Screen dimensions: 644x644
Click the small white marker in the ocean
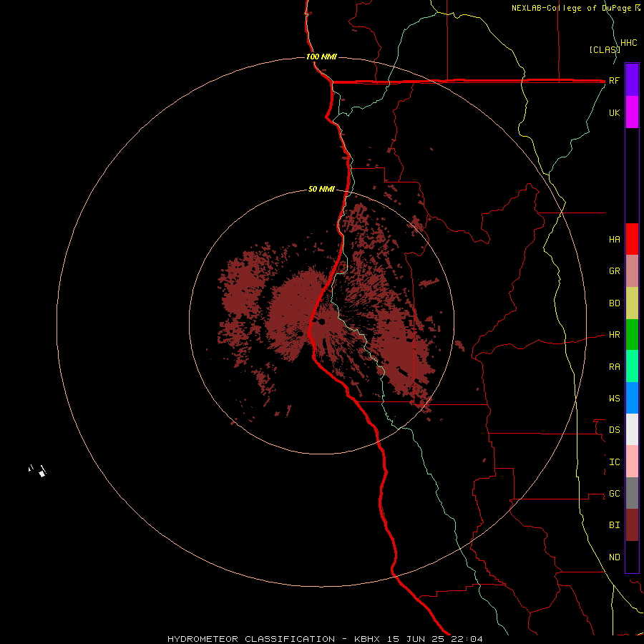click(x=42, y=473)
